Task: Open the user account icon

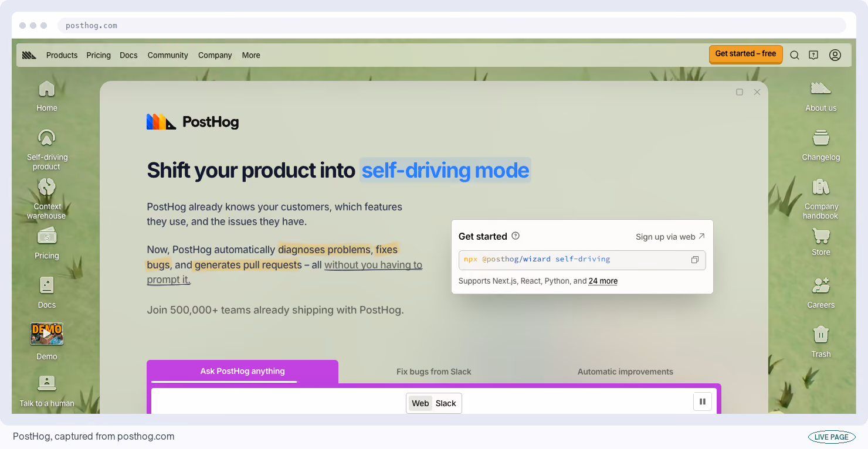Action: (835, 55)
